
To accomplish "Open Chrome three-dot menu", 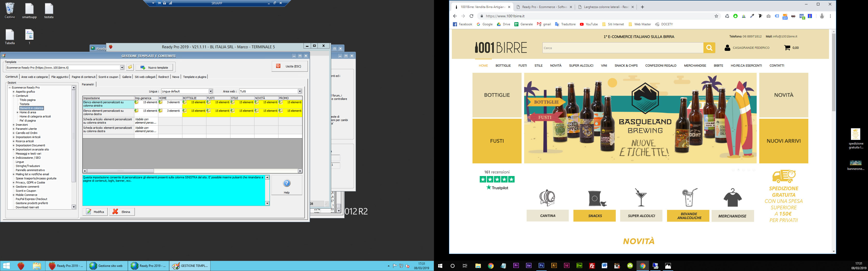I will [830, 16].
